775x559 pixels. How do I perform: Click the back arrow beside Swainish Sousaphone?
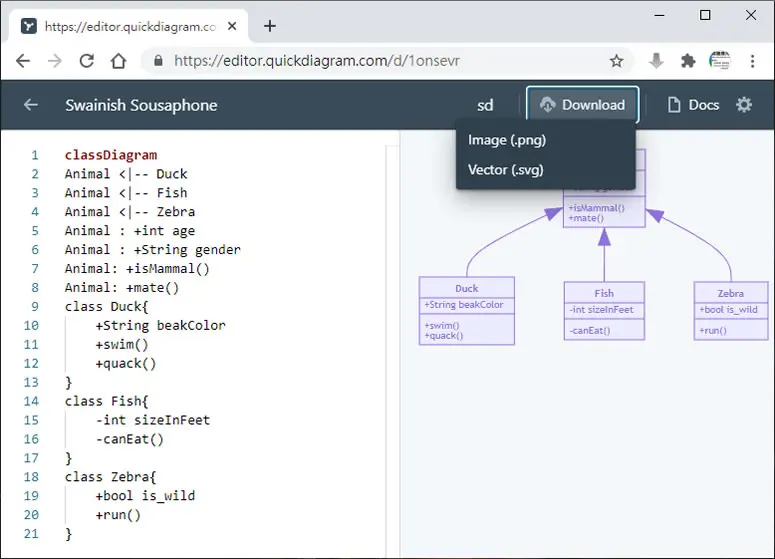31,105
